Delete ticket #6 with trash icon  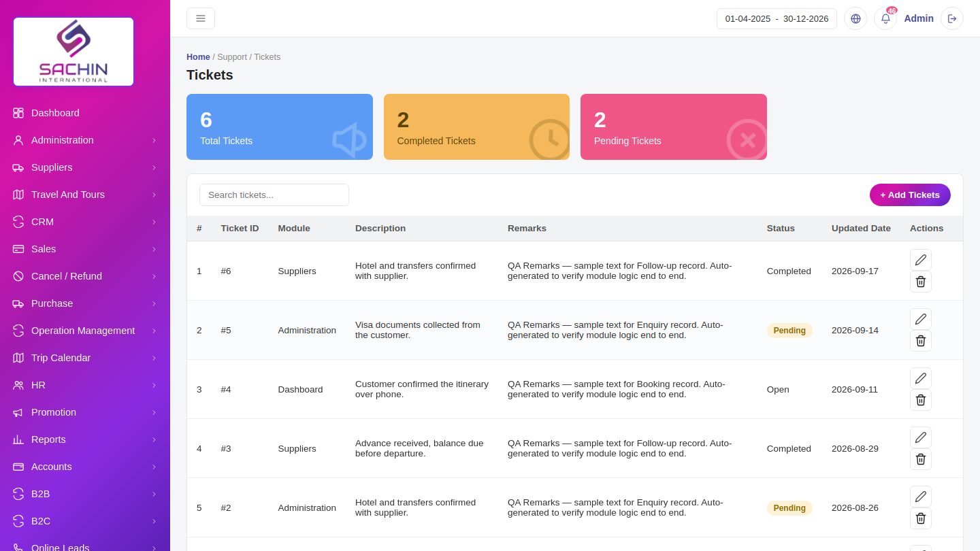coord(921,282)
